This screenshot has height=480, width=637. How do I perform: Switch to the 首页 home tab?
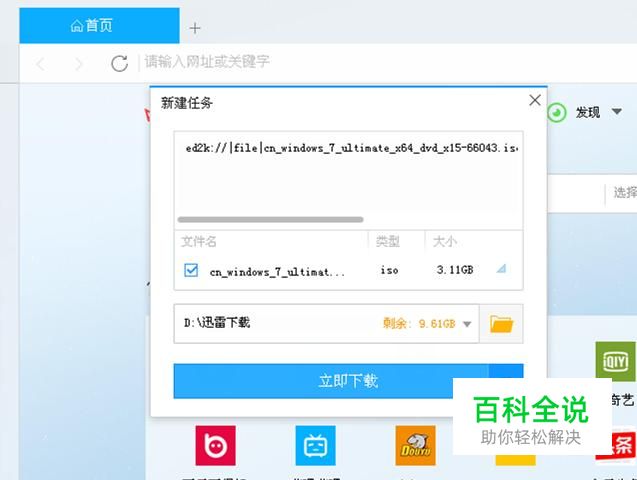[99, 26]
